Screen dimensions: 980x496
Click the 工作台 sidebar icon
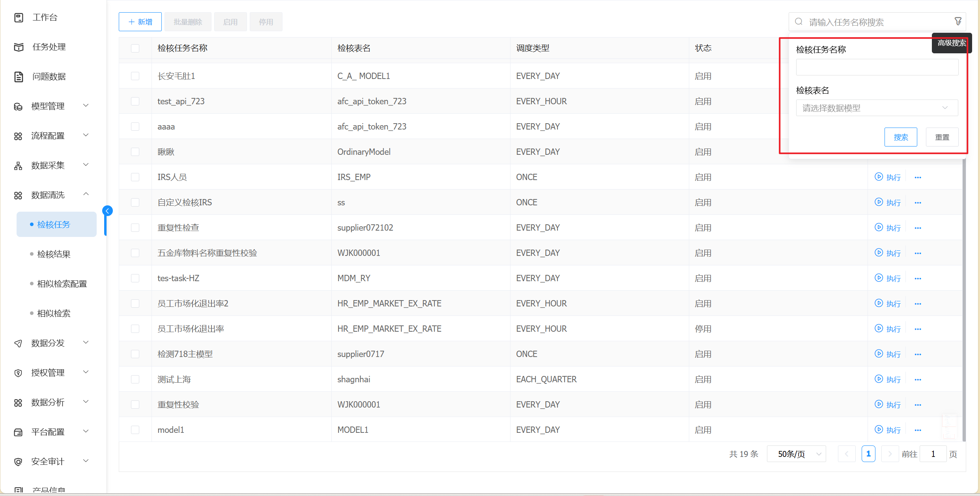tap(19, 17)
